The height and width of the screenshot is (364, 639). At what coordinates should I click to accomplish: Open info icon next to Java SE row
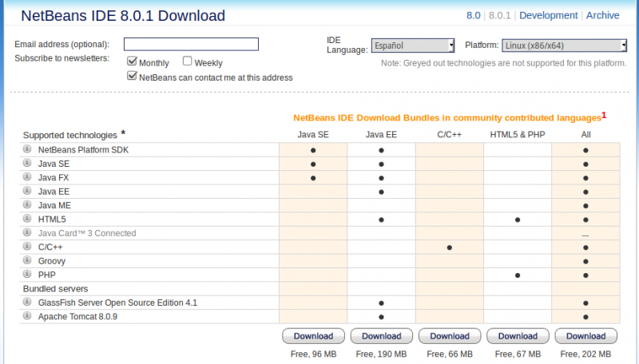(x=27, y=163)
